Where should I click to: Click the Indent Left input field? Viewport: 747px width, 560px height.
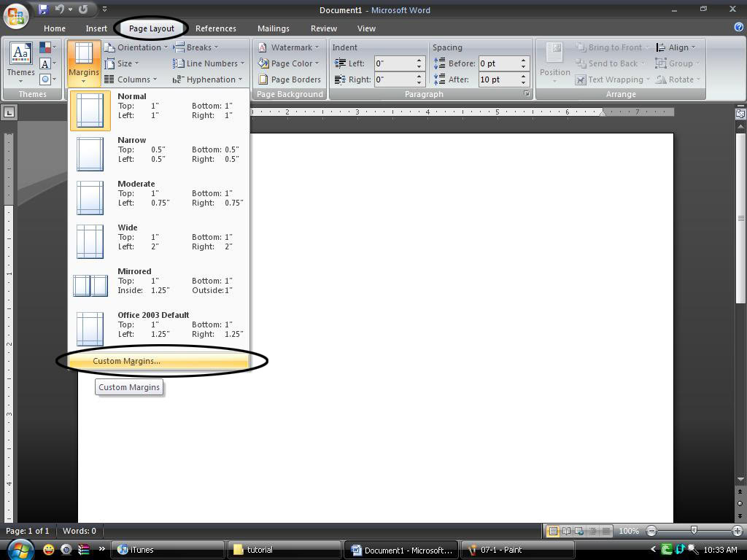click(x=395, y=63)
